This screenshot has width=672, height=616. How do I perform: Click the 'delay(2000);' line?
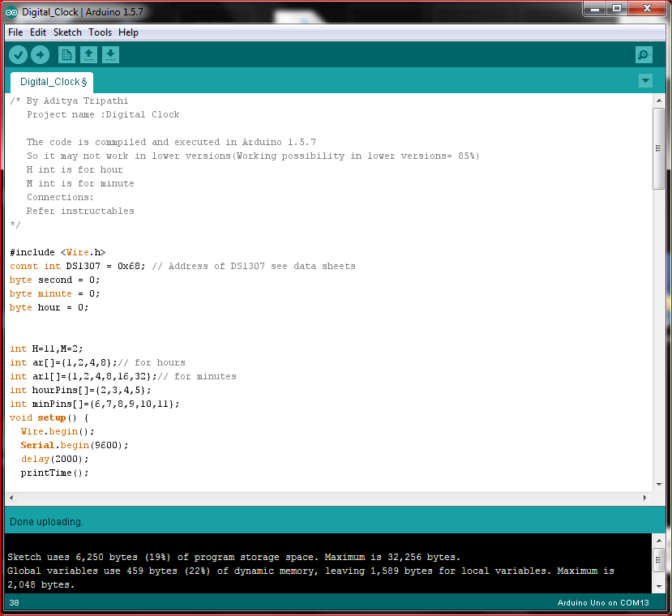[55, 459]
